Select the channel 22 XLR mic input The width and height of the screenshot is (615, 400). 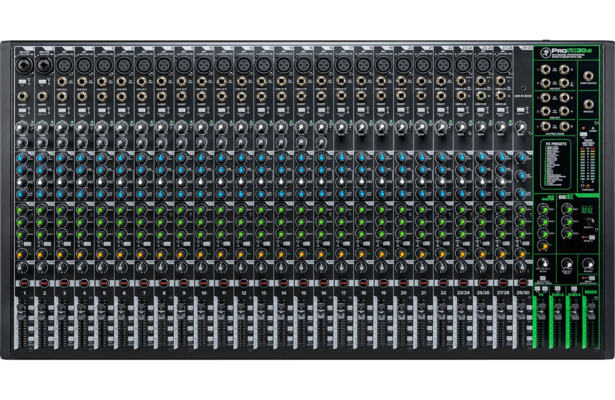click(443, 65)
